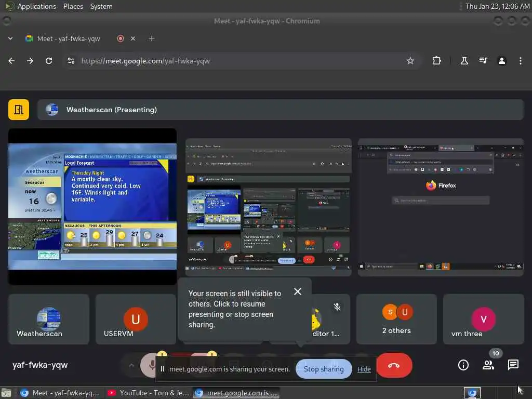Screen dimensions: 532x399
Task: Click the Chromium back navigation arrow
Action: tap(11, 61)
